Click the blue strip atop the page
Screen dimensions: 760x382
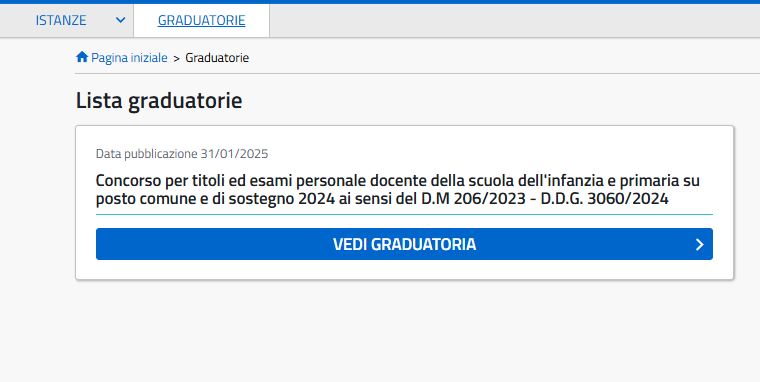pyautogui.click(x=380, y=2)
